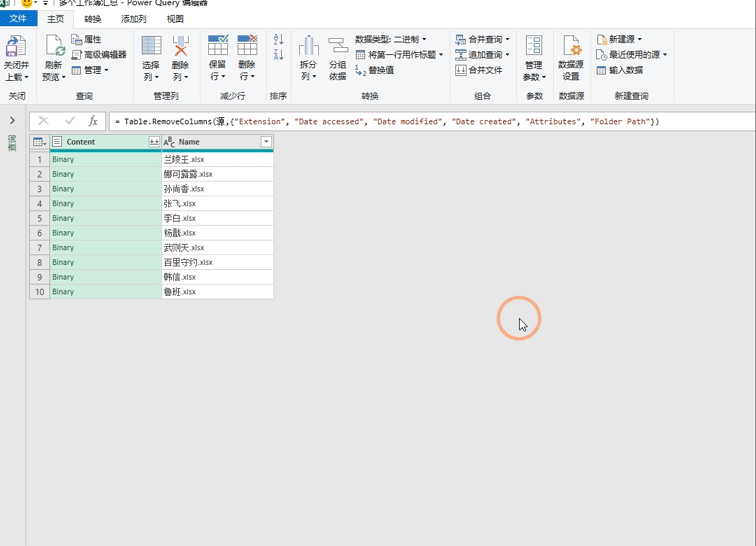The height and width of the screenshot is (546, 756).
Task: Click the Binary cell in row 5
Action: [x=106, y=218]
